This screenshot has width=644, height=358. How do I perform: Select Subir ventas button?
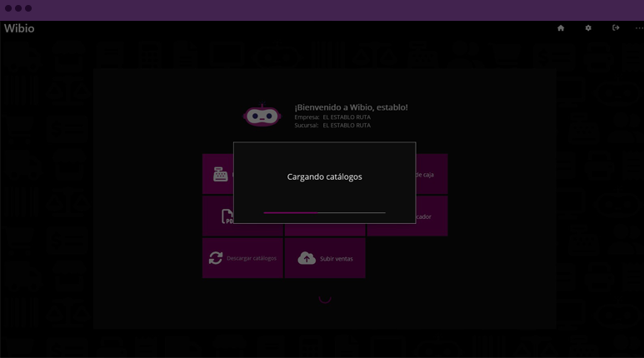click(325, 258)
